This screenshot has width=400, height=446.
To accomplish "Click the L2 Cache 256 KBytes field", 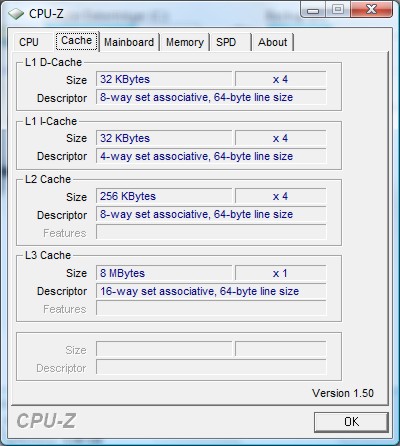I will [164, 196].
